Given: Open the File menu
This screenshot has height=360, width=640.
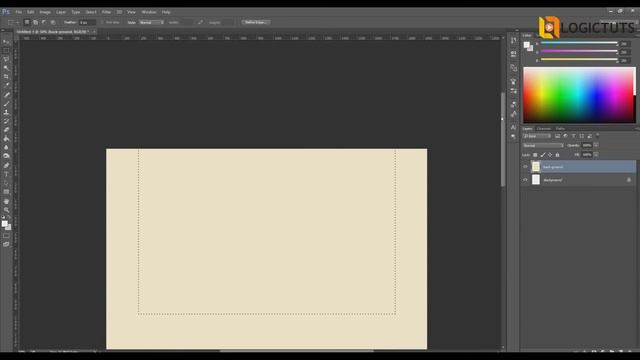Looking at the screenshot, I should 18,12.
